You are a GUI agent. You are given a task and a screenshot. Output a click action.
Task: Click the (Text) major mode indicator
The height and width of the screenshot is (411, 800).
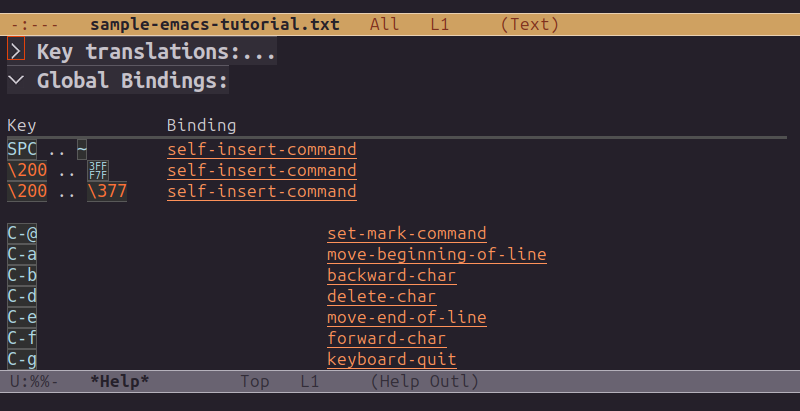coord(530,23)
